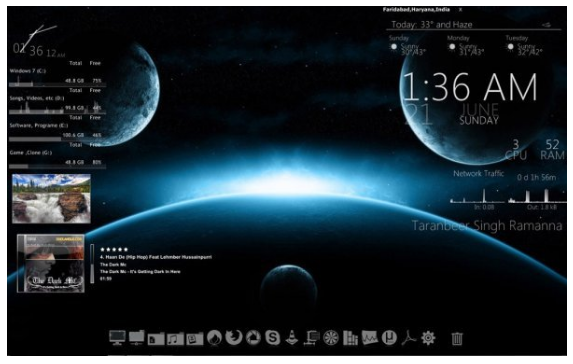Viewport: 573px width, 364px height.
Task: Click the Tuesday sunny forecast icon
Action: (511, 47)
